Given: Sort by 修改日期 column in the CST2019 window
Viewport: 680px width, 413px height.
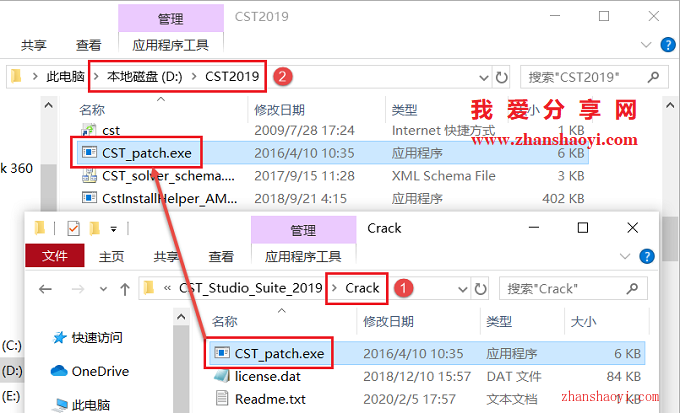Looking at the screenshot, I should click(x=279, y=110).
